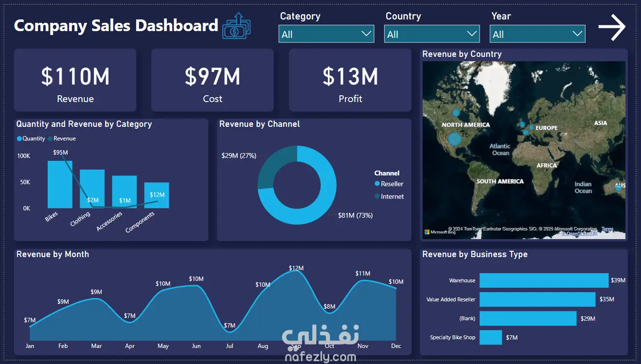Click the Revenue legend marker in category chart
Viewport: 641px width, 364px height.
coord(50,139)
